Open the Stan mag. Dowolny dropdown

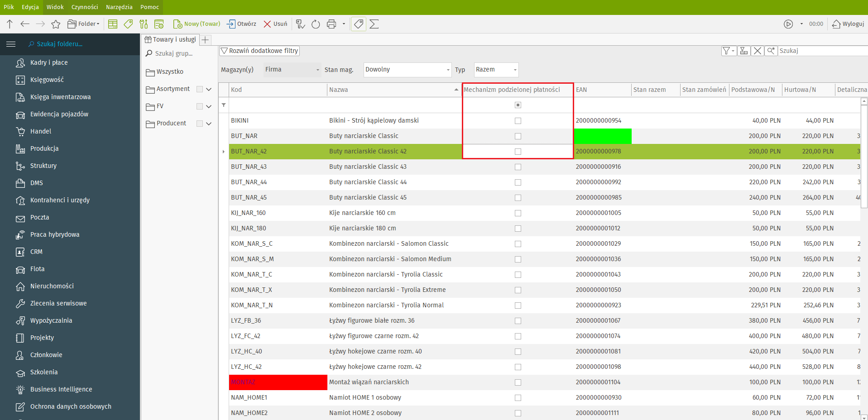coord(408,70)
